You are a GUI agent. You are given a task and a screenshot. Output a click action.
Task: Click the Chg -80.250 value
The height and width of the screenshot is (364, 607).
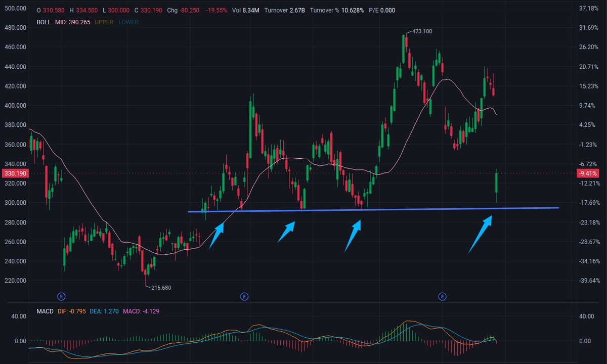pos(184,10)
